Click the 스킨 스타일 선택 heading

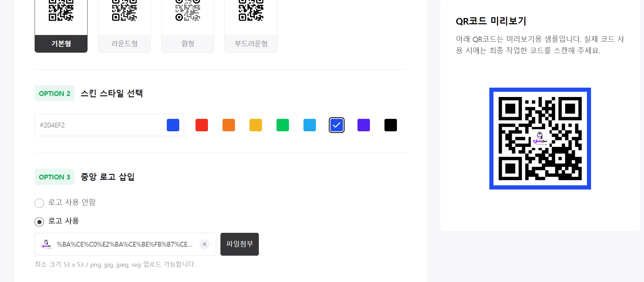point(112,93)
